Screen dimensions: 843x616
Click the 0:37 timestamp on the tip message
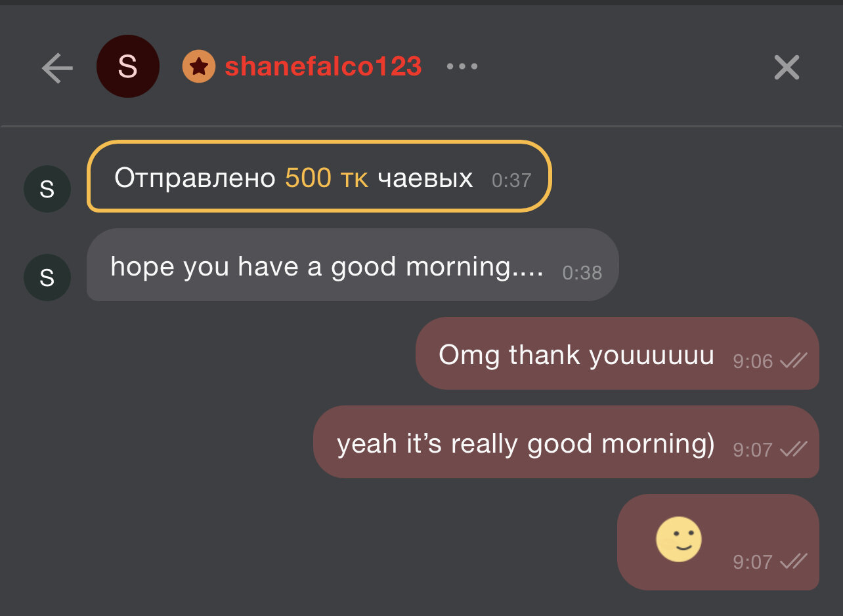click(511, 180)
